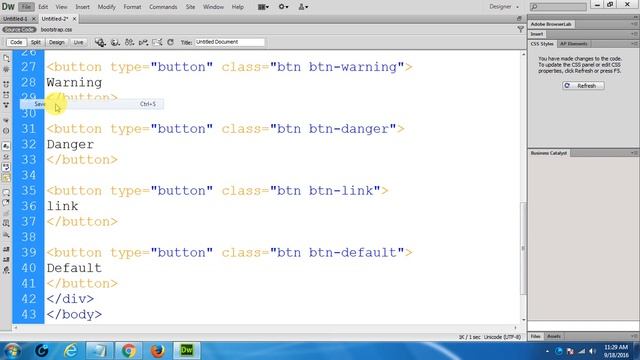Click the Apply Comment coding toolbar icon

(6, 193)
